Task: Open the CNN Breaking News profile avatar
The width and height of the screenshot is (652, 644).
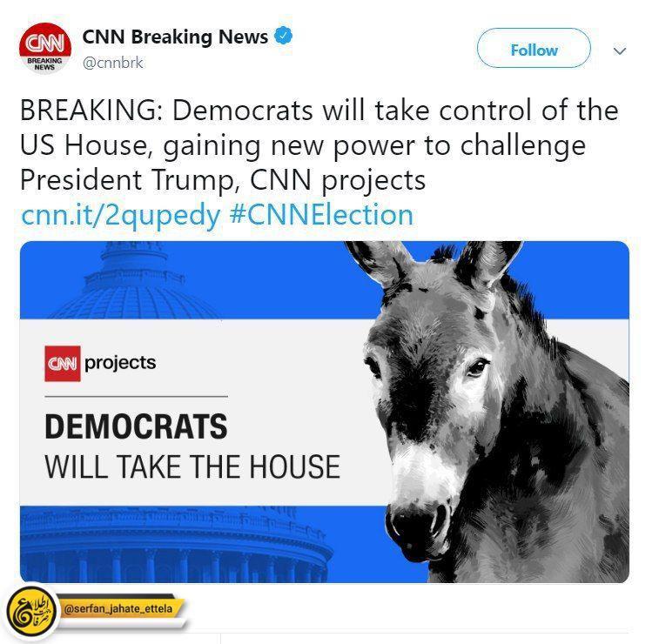Action: 45,48
